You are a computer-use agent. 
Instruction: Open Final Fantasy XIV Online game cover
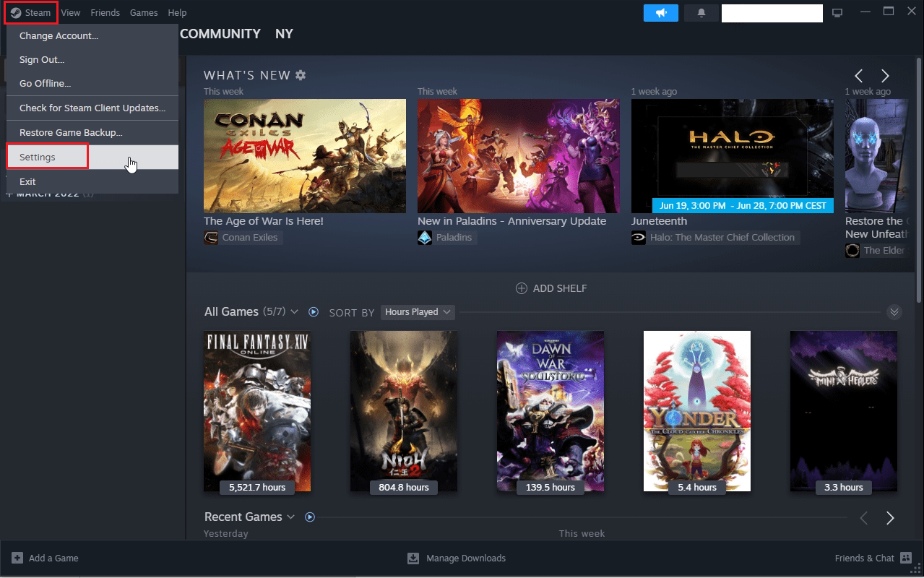(x=257, y=411)
